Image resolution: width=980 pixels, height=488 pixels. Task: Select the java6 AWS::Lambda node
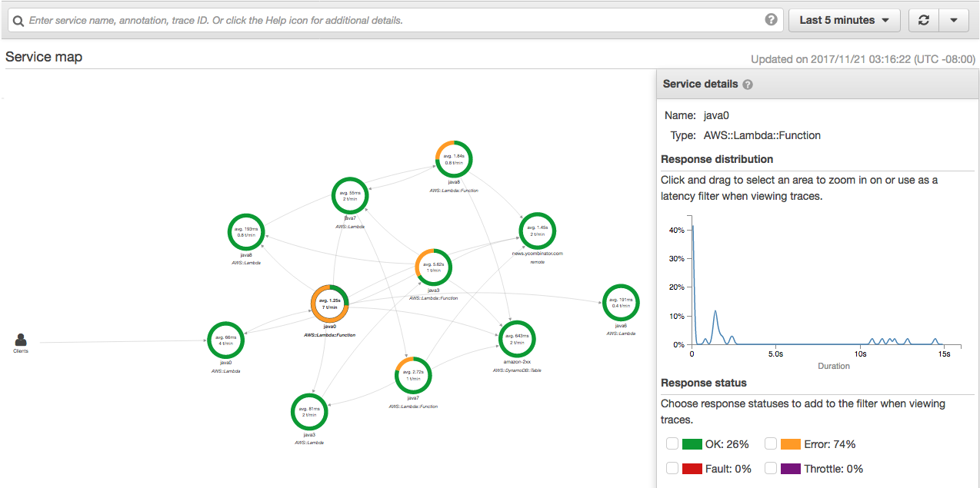pyautogui.click(x=621, y=303)
